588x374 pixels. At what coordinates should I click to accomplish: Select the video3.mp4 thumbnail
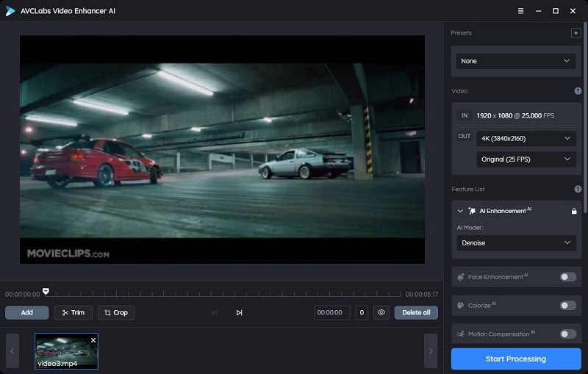[66, 351]
